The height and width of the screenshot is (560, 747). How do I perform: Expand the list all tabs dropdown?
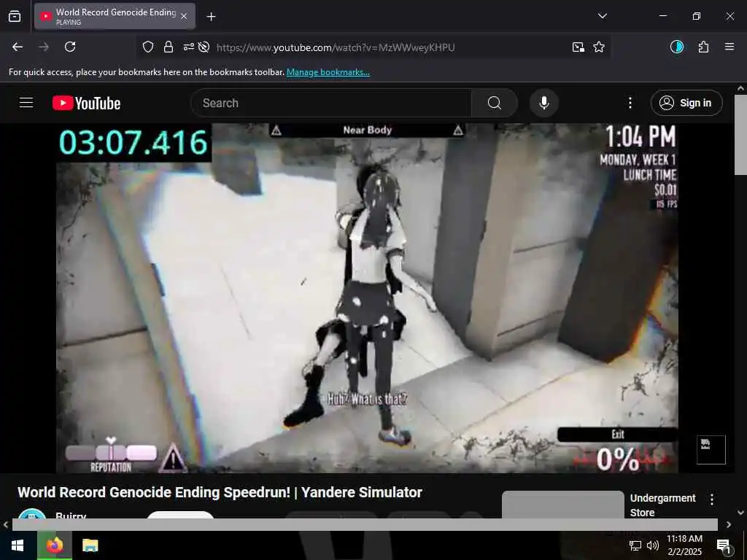[602, 16]
